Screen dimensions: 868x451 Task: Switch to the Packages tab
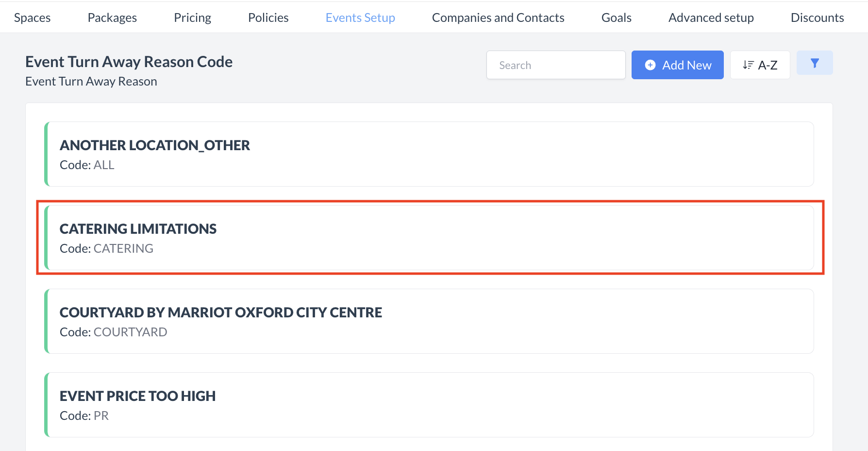click(x=112, y=18)
